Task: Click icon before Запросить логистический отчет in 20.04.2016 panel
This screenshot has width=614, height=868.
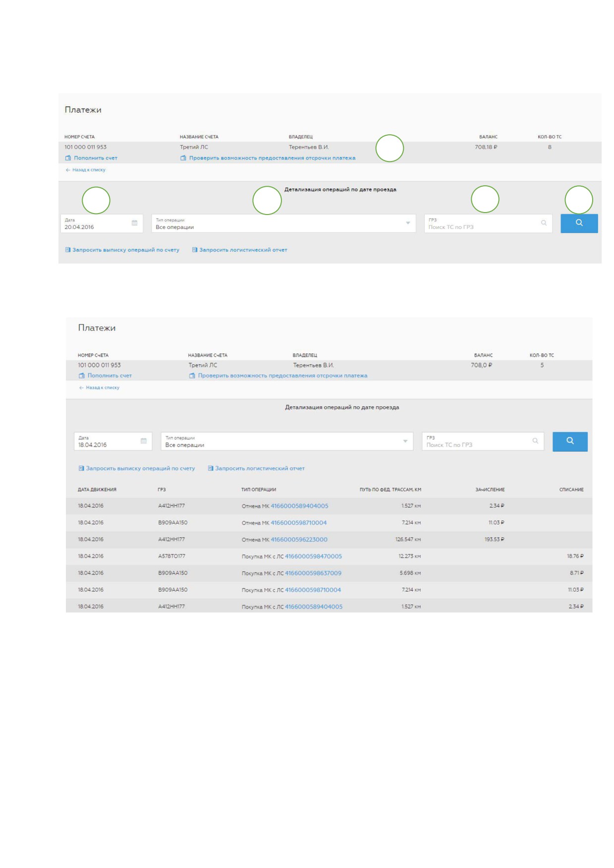Action: click(195, 250)
